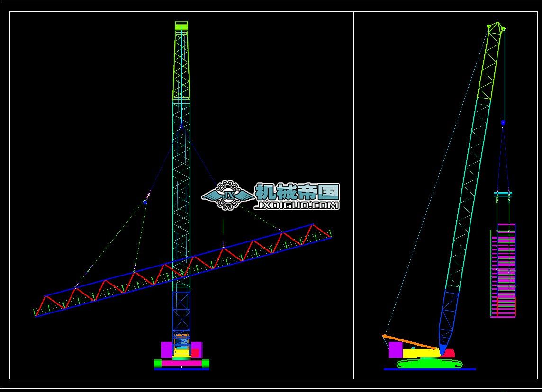The width and height of the screenshot is (542, 392).
Task: Select the blue hook block on side-view crane
Action: point(503,123)
